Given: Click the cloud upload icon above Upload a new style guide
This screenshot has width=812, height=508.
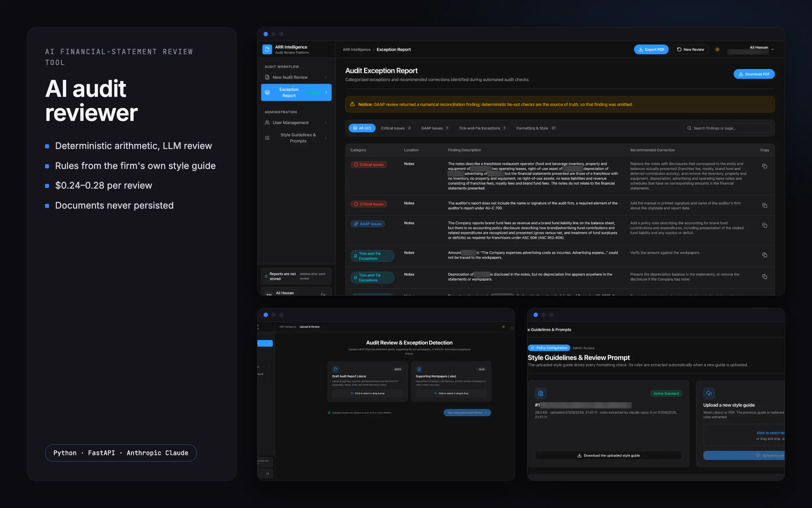Looking at the screenshot, I should [709, 394].
